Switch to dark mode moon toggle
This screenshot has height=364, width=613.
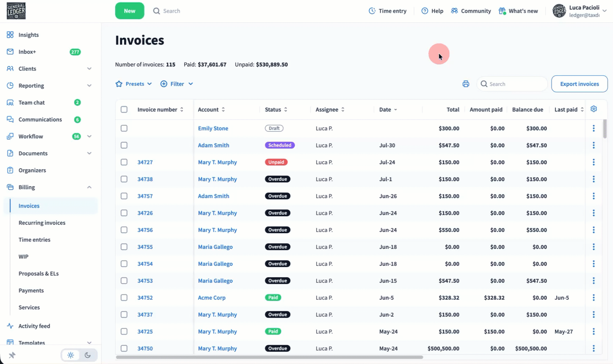(x=88, y=355)
